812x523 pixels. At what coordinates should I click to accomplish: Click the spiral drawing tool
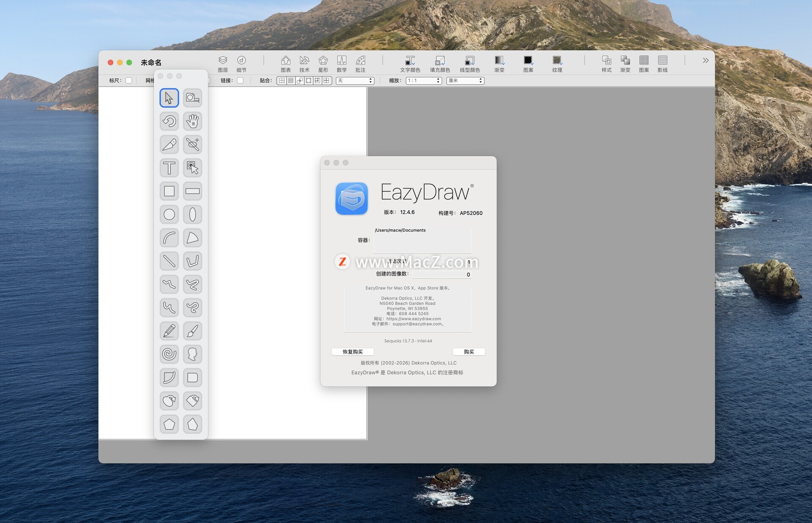coord(169,354)
